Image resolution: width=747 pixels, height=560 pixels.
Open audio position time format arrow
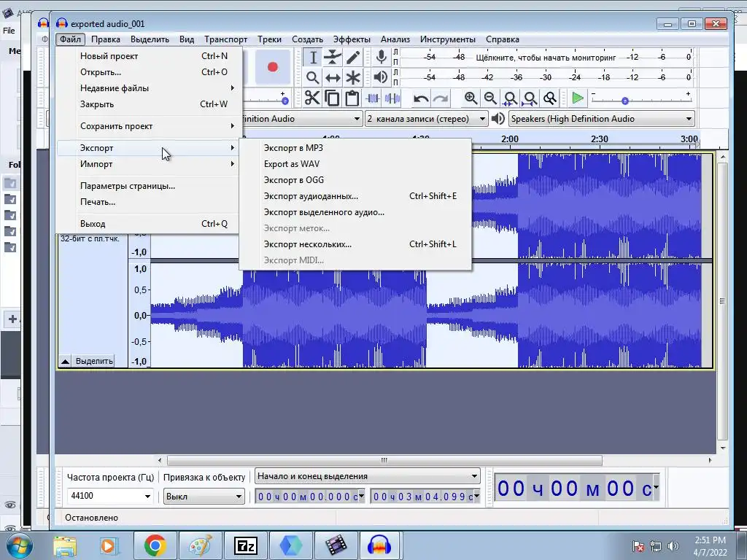(657, 486)
